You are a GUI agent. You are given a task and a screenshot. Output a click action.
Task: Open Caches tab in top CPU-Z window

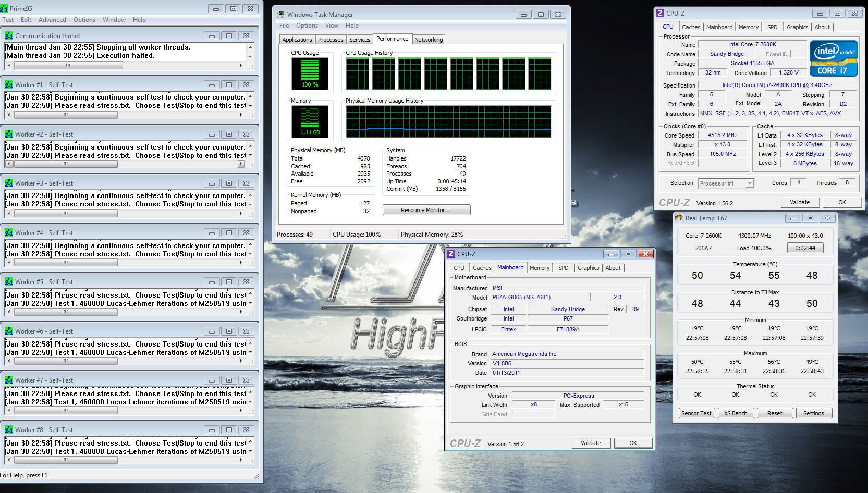[x=691, y=27]
